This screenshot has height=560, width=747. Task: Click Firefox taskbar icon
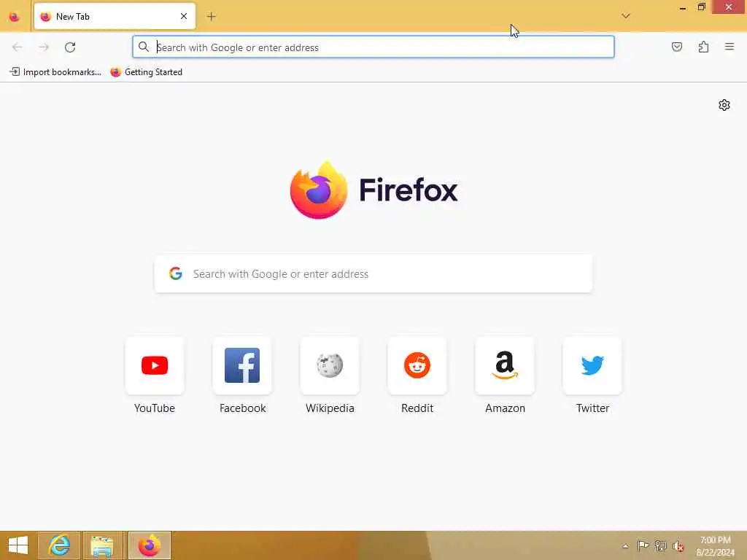pyautogui.click(x=149, y=545)
